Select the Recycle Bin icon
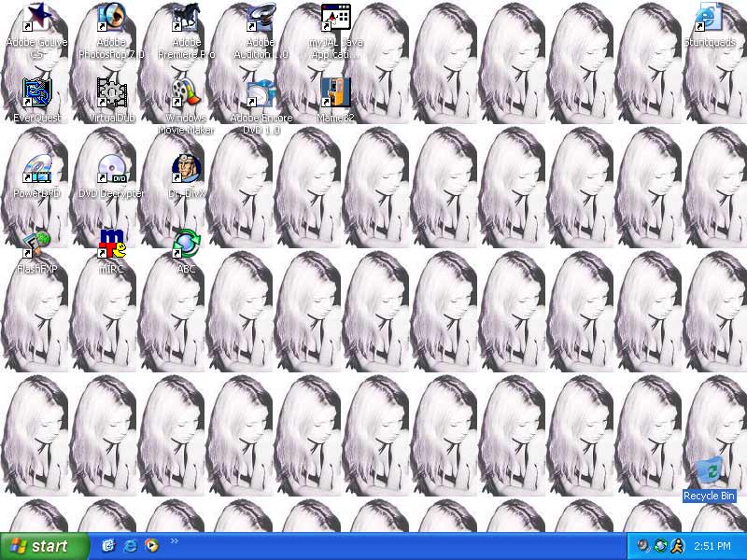 click(709, 471)
